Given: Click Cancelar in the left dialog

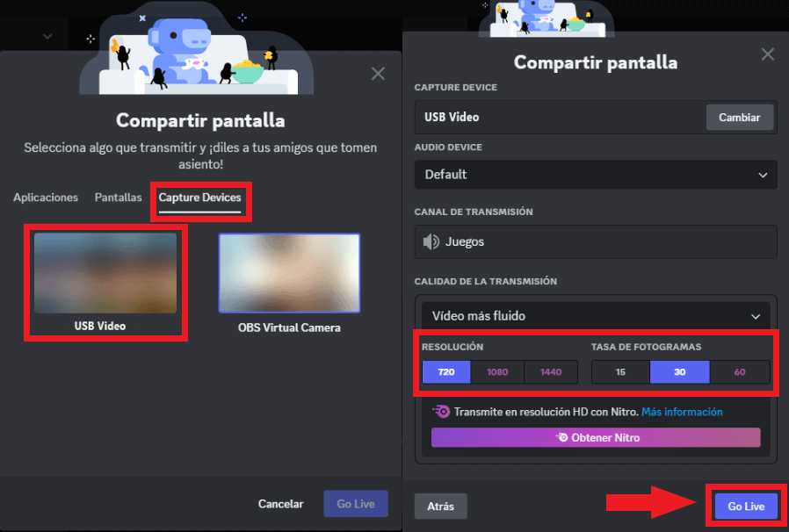Looking at the screenshot, I should (280, 504).
